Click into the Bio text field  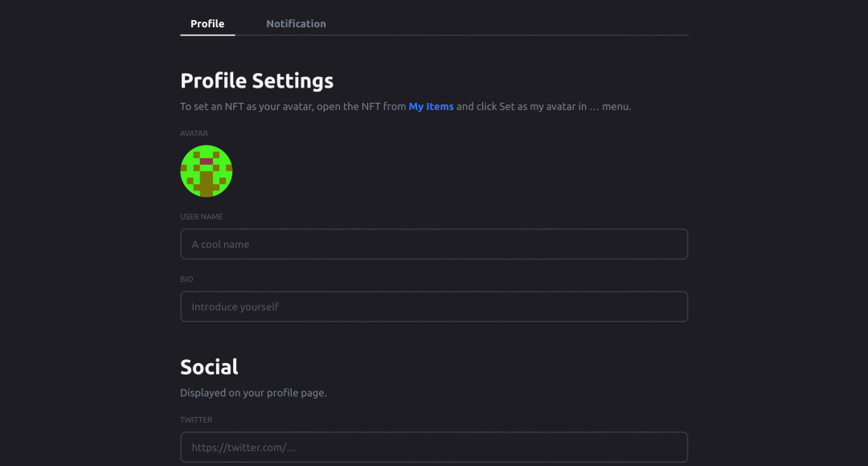click(434, 307)
